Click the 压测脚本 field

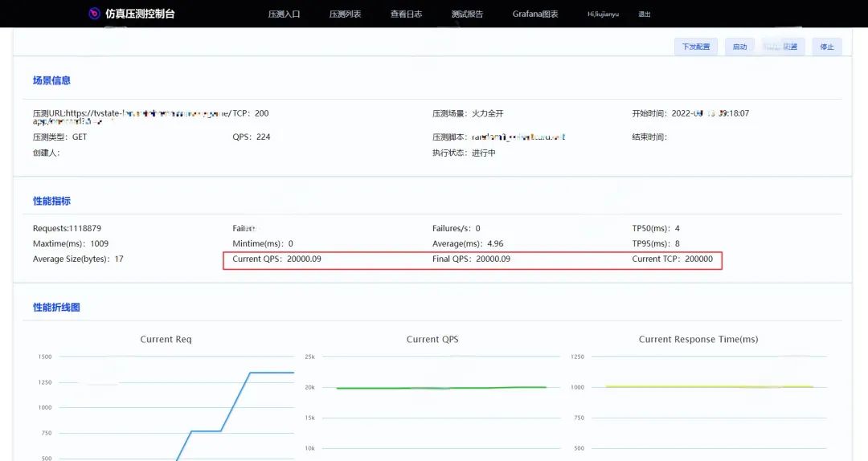click(499, 137)
